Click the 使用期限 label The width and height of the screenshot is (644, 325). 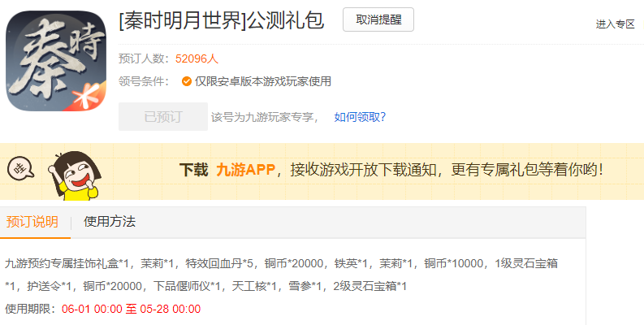click(x=28, y=309)
